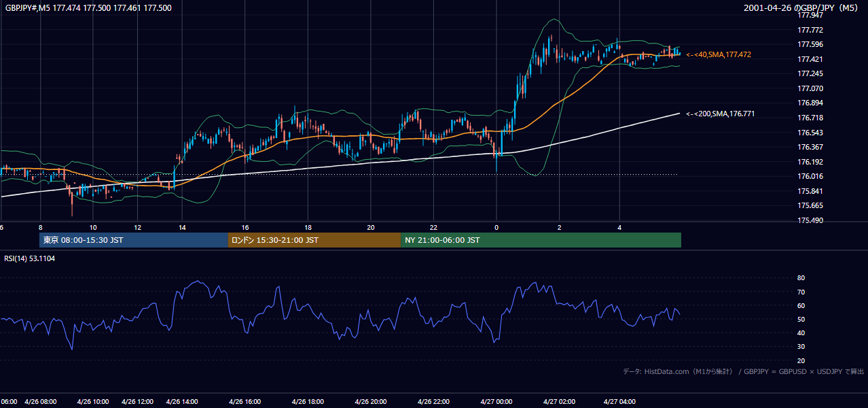Click bottom axis label 4/26 12:00
The height and width of the screenshot is (408, 868).
coord(138,402)
